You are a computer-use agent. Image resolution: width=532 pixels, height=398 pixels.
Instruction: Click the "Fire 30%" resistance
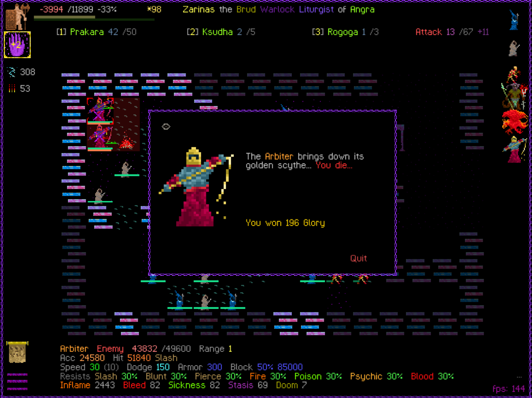point(268,376)
